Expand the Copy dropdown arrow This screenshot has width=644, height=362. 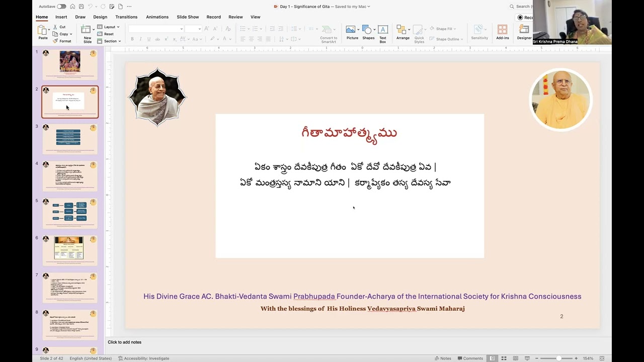pos(71,34)
